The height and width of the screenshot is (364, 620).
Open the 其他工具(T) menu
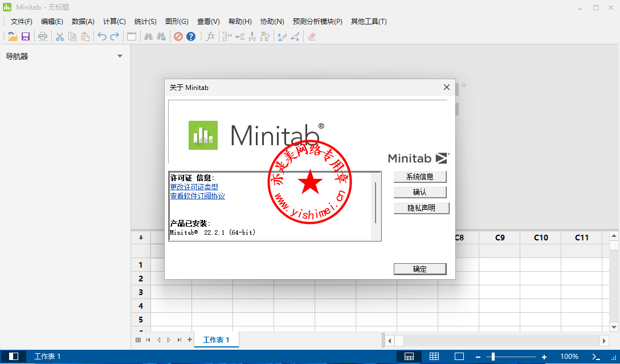[x=369, y=22]
